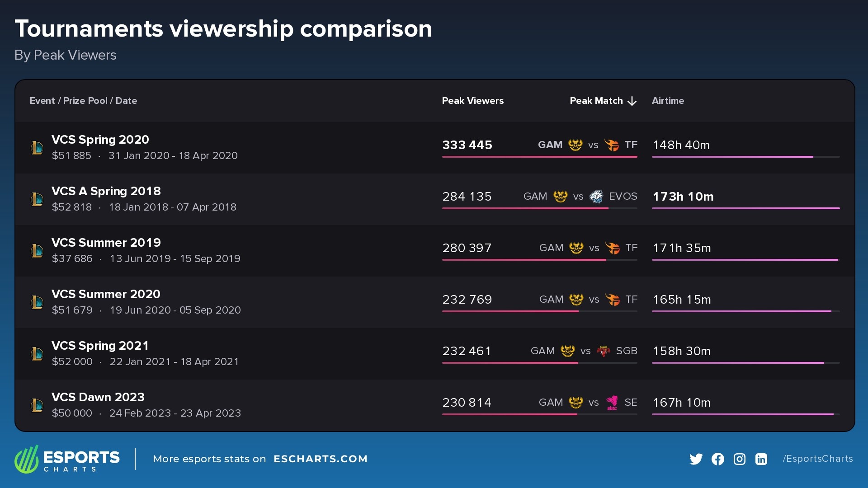
Task: Click the Esports Charts logo in the footer
Action: [67, 459]
